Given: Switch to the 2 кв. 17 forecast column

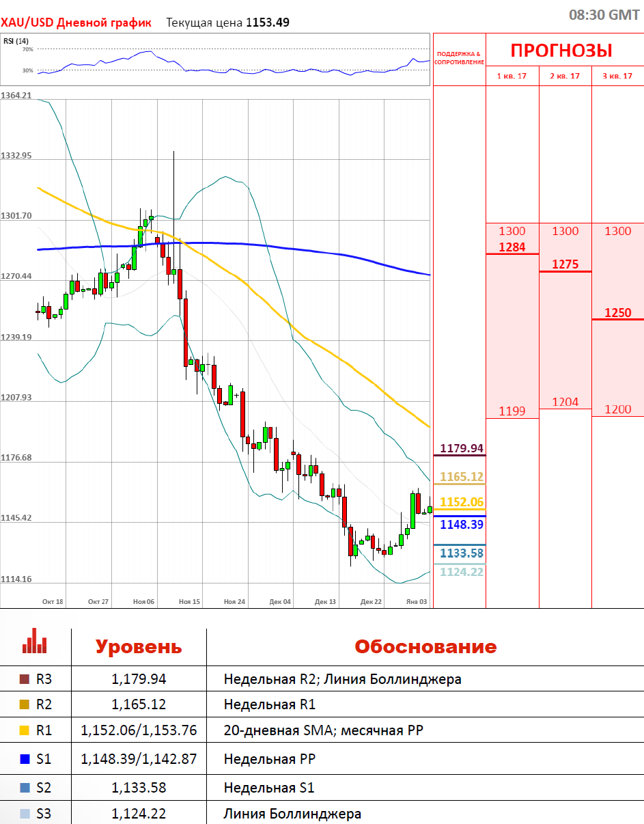Looking at the screenshot, I should pos(565,76).
